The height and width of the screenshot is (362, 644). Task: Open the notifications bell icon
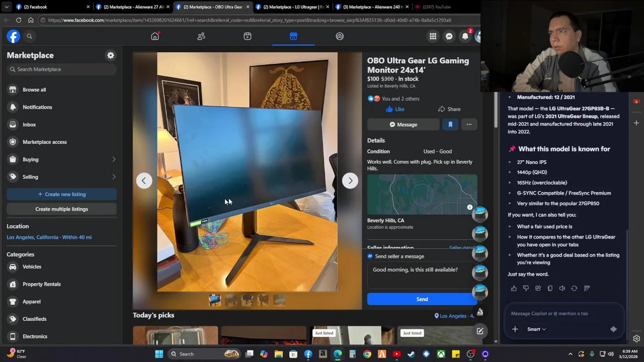click(465, 36)
